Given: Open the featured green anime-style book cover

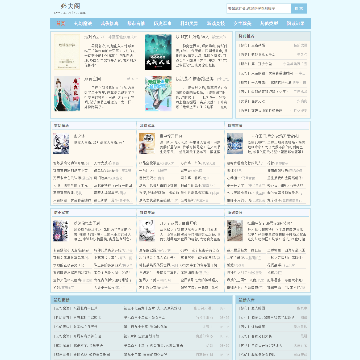Looking at the screenshot, I should [158, 94].
